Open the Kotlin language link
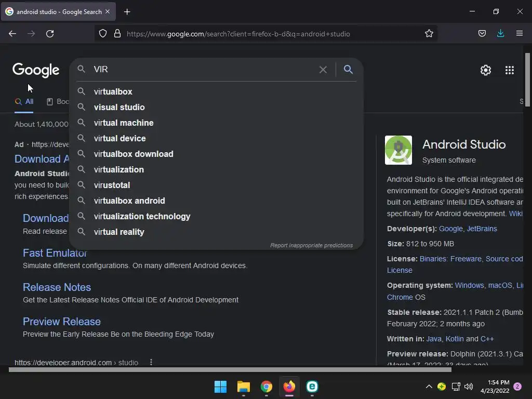This screenshot has height=399, width=532. pyautogui.click(x=454, y=339)
